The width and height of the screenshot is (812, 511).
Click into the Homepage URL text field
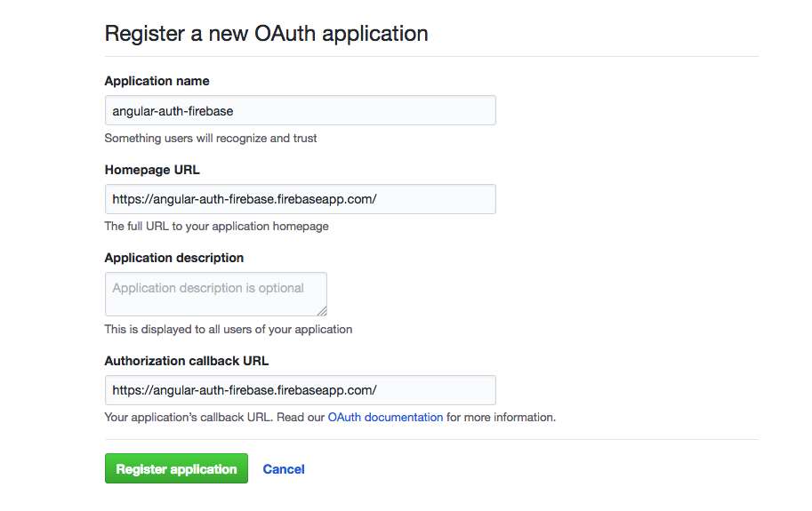point(301,199)
